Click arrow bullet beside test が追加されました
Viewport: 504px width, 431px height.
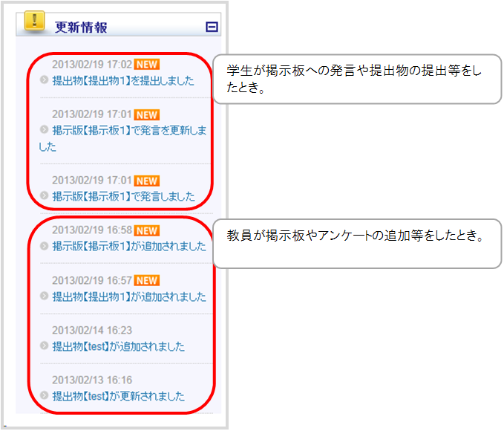44,346
